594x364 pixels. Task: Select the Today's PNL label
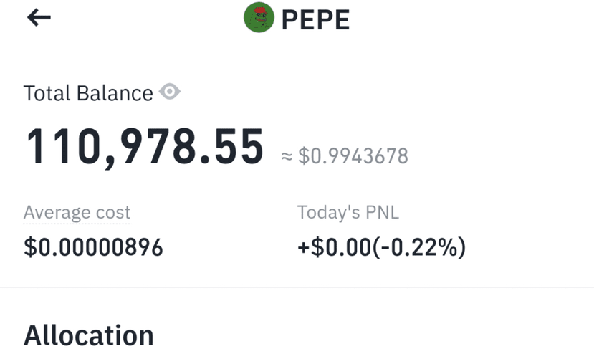[348, 212]
